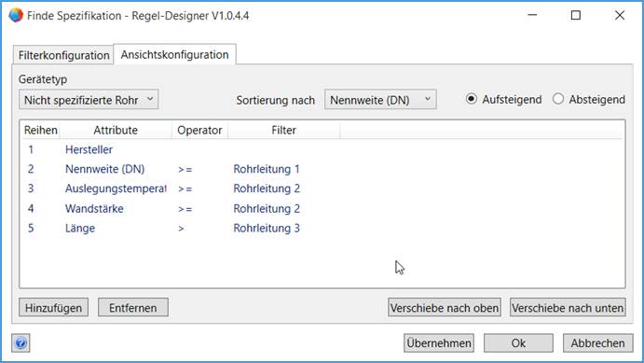Select the Hersteller row in the list
Viewport: 644px width, 363px height.
(x=322, y=149)
